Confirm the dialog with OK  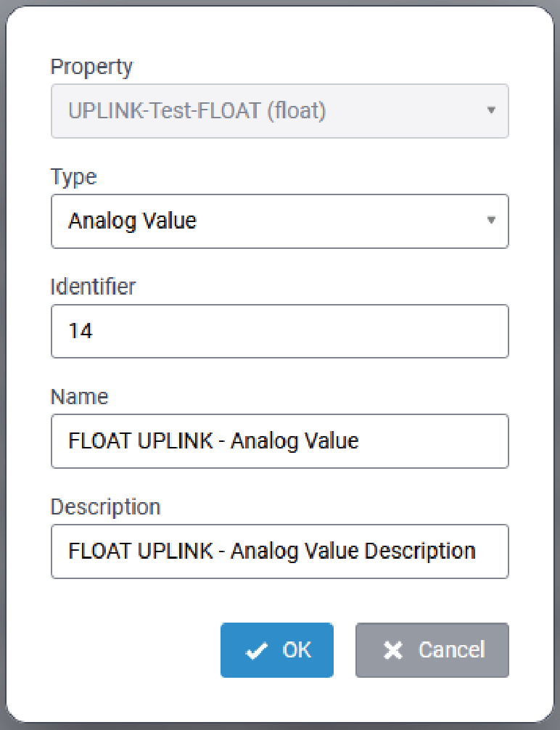277,650
